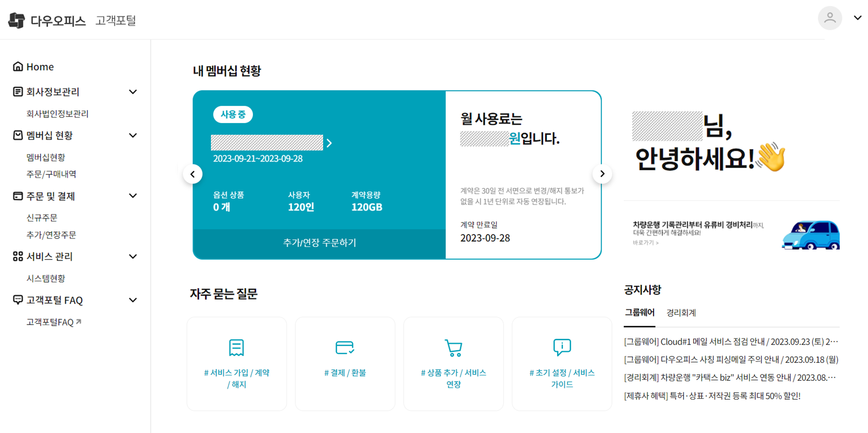
Task: Click the Daouoffice logo icon
Action: pos(17,20)
